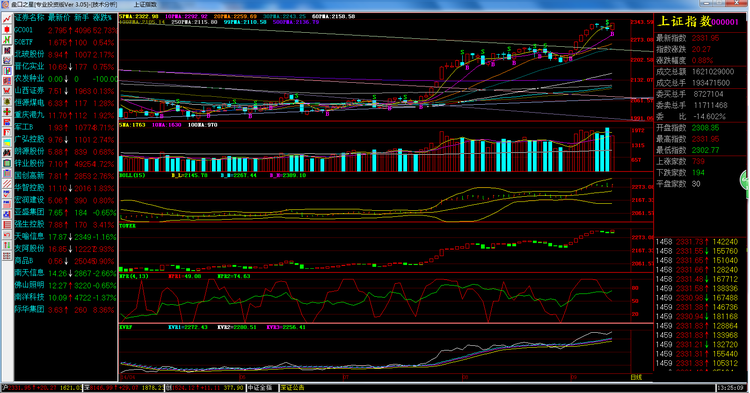
Task: Select the 山西证券 stock row
Action: coord(66,91)
